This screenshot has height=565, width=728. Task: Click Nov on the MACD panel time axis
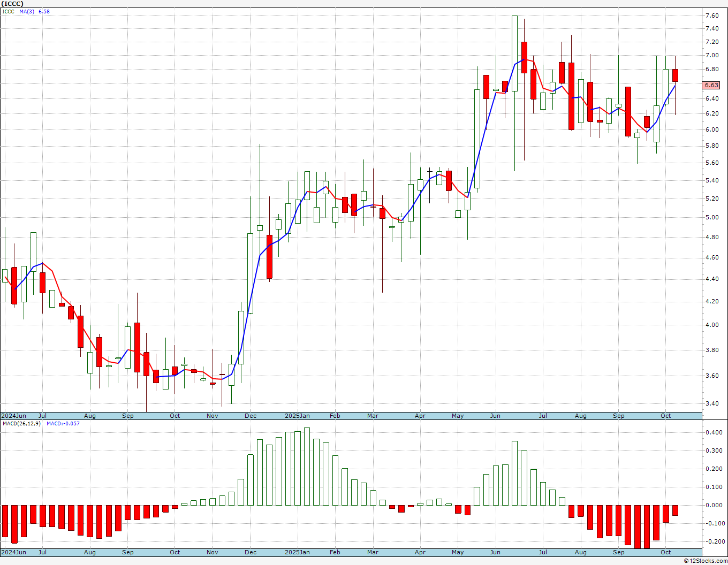pos(213,552)
